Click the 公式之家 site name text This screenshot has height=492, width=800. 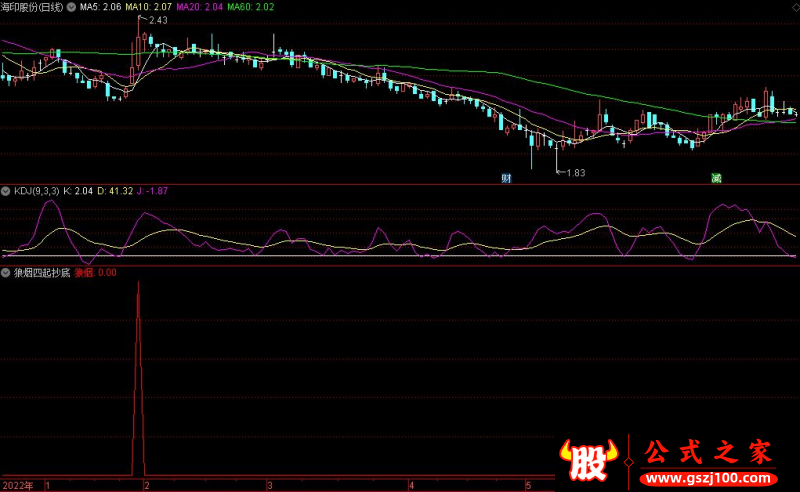click(x=707, y=452)
